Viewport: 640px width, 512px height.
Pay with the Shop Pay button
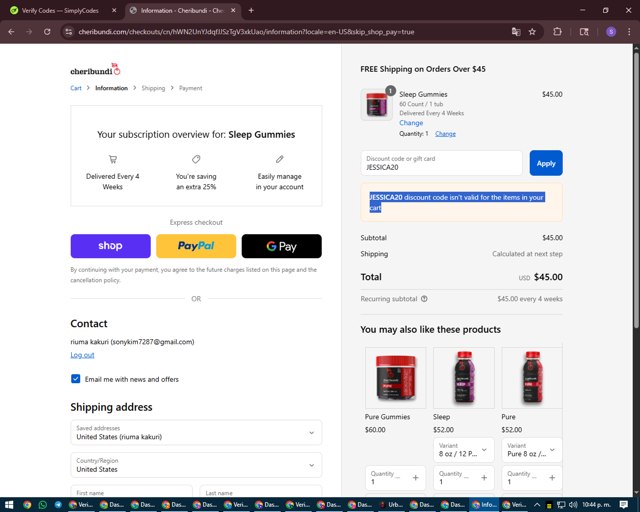coord(110,246)
